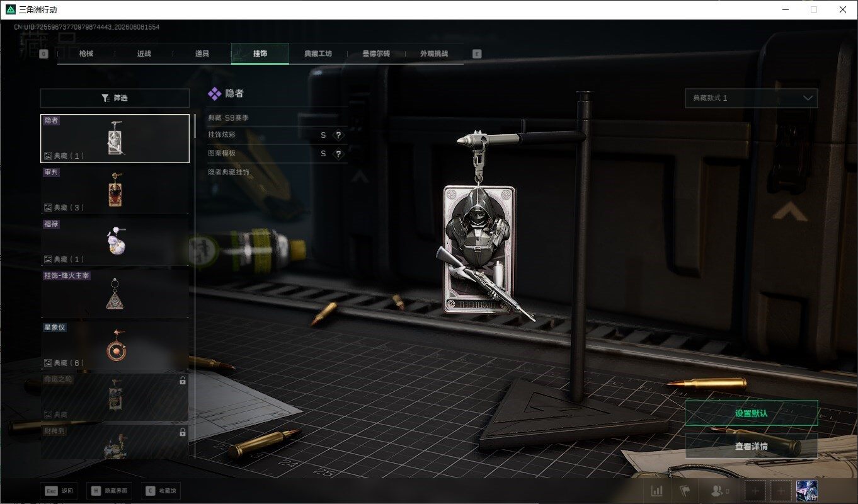Viewport: 858px width, 504px height.
Task: Select the 隐者 charm card
Action: [x=115, y=138]
